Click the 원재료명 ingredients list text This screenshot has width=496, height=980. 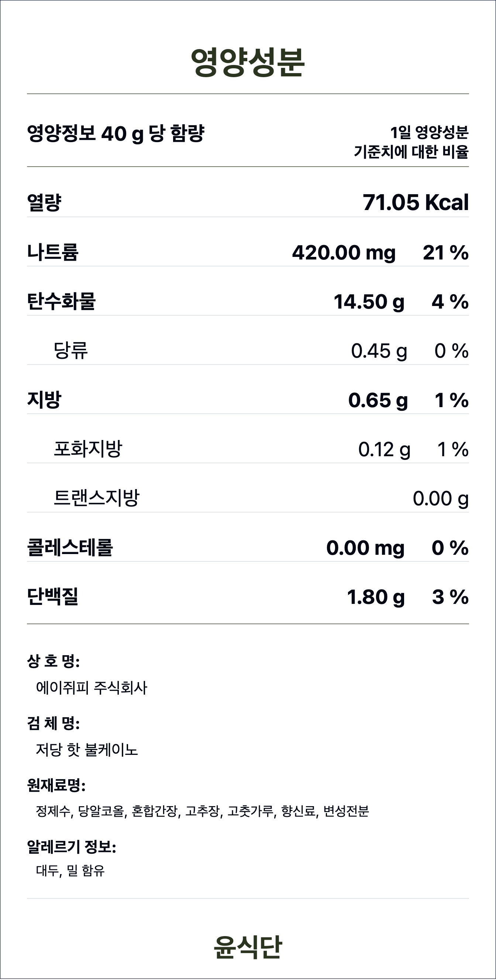[x=202, y=811]
